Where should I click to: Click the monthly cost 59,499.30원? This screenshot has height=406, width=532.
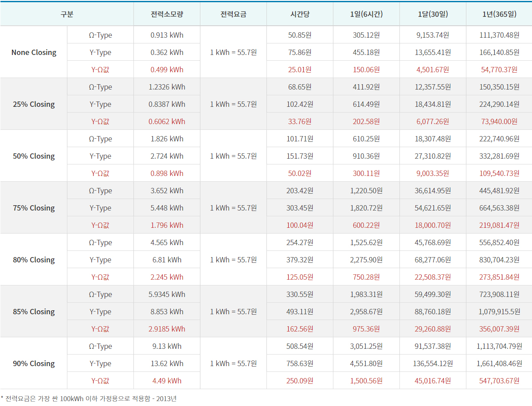point(433,294)
